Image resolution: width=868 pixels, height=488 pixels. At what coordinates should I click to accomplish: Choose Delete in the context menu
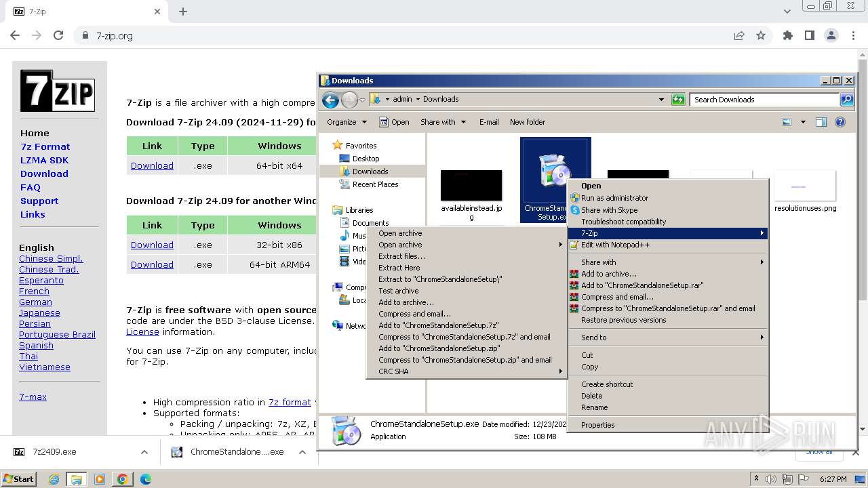[x=668, y=396]
